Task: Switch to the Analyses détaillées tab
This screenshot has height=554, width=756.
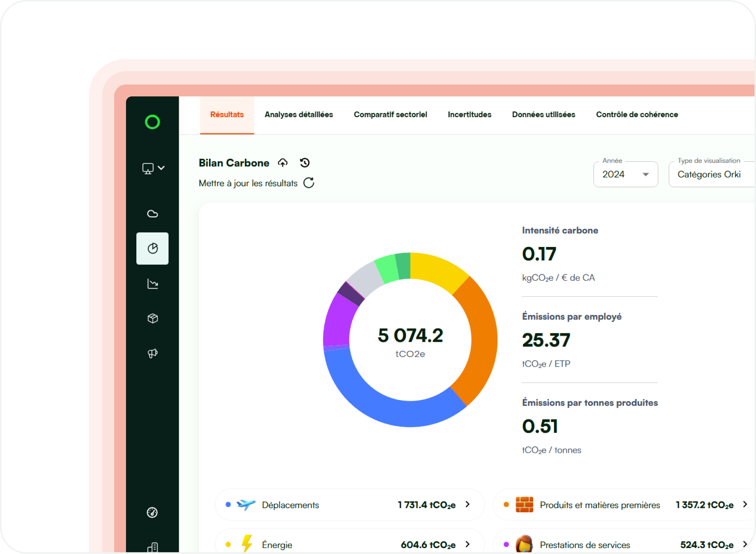Action: click(x=299, y=115)
